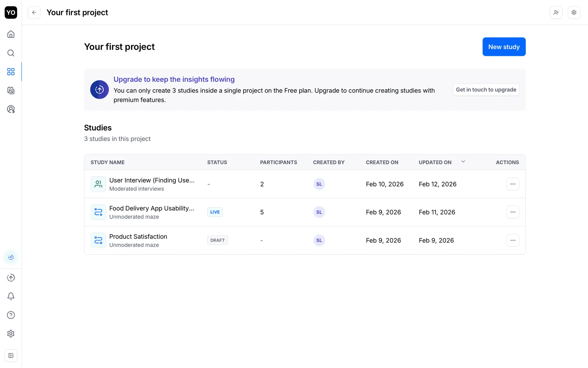Open the notifications bell icon
588x368 pixels.
pos(11,296)
